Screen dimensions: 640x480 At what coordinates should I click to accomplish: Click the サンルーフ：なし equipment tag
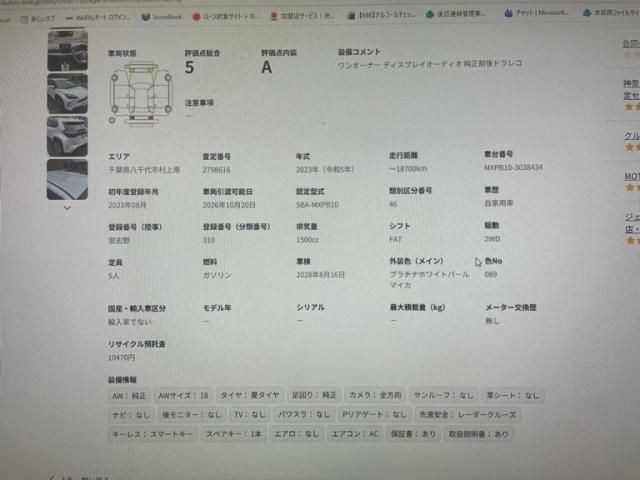444,395
